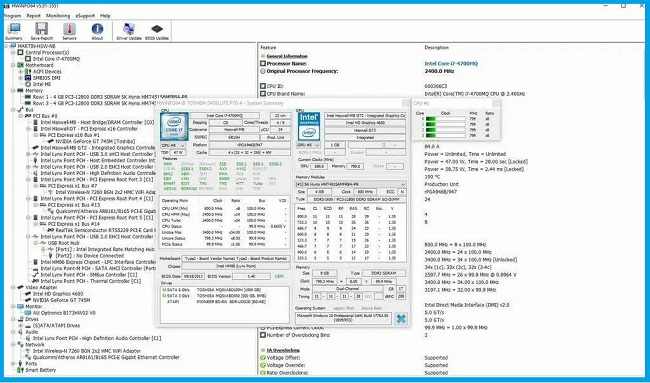Open the Help menu

tap(105, 16)
